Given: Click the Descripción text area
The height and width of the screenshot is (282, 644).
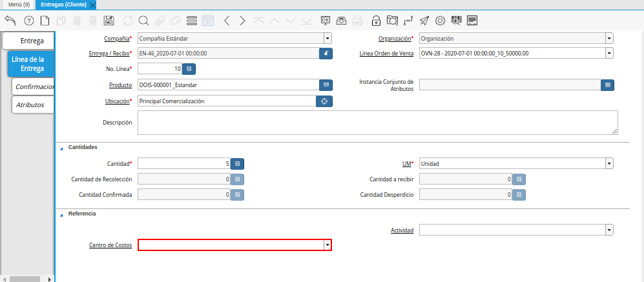Looking at the screenshot, I should [377, 123].
